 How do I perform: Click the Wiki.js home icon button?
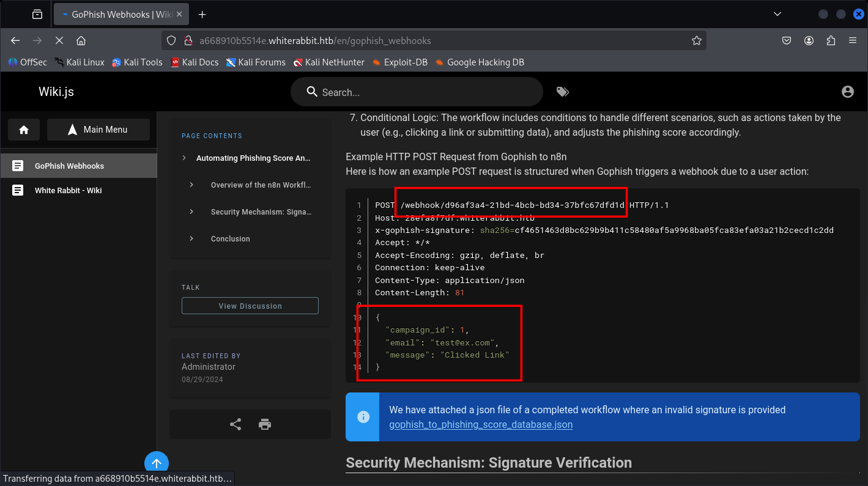coord(24,130)
